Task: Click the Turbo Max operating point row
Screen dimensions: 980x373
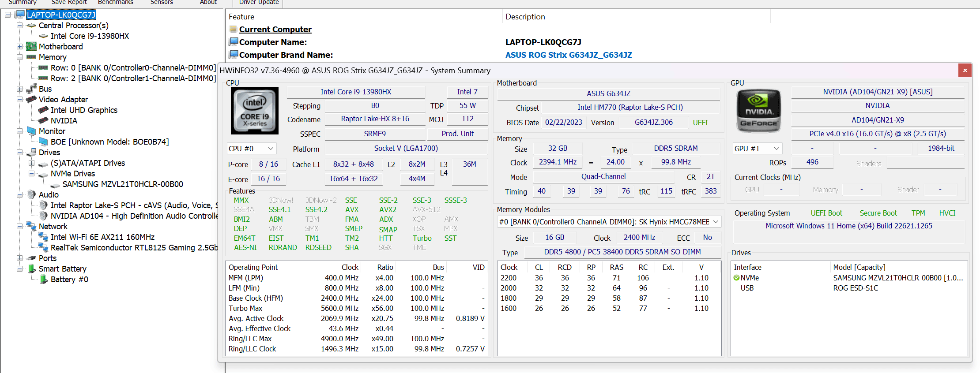Action: 357,308
